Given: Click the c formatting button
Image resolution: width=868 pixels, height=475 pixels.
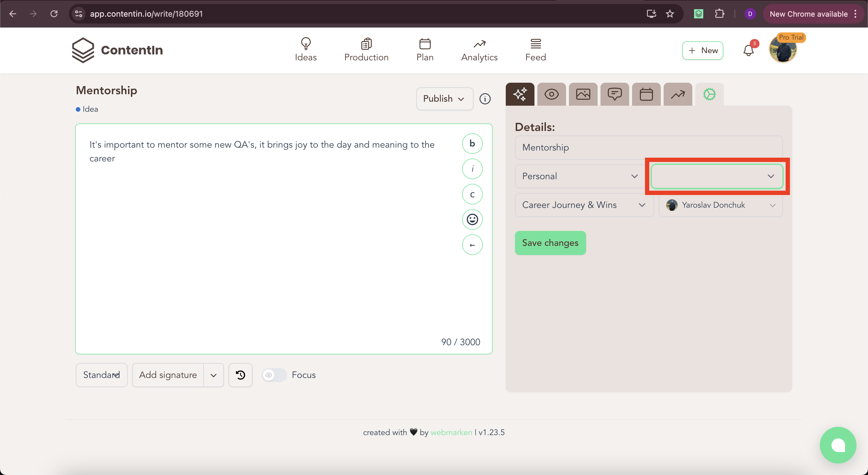Looking at the screenshot, I should (472, 194).
